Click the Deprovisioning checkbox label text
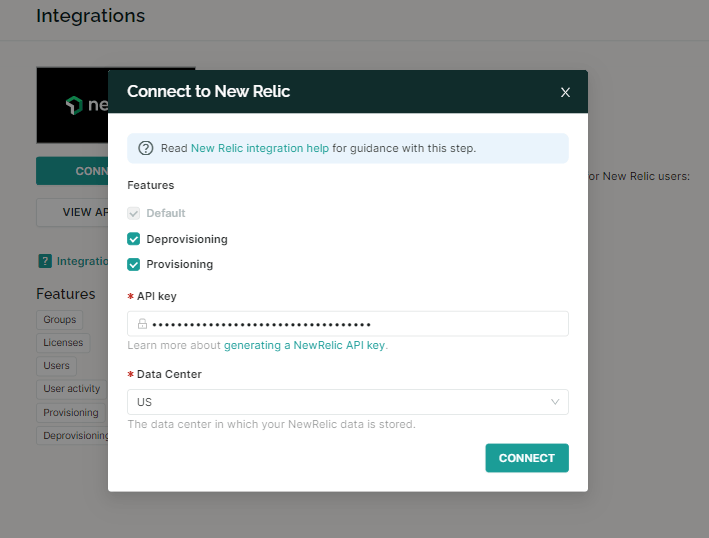This screenshot has height=538, width=709. (x=187, y=239)
